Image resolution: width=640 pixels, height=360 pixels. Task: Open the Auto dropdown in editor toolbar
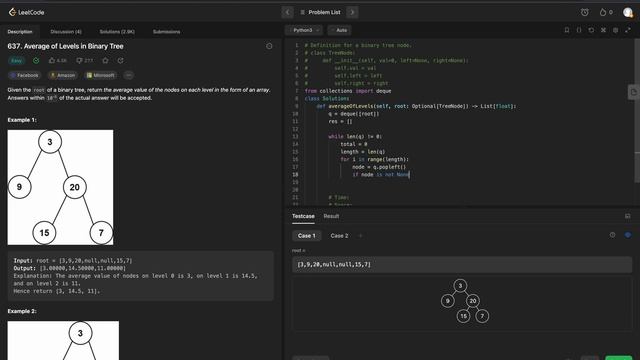click(x=339, y=30)
